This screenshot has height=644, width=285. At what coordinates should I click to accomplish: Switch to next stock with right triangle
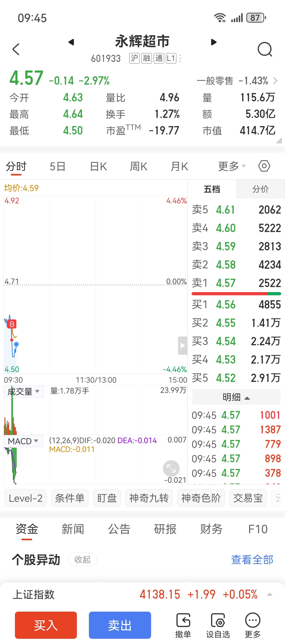point(214,42)
